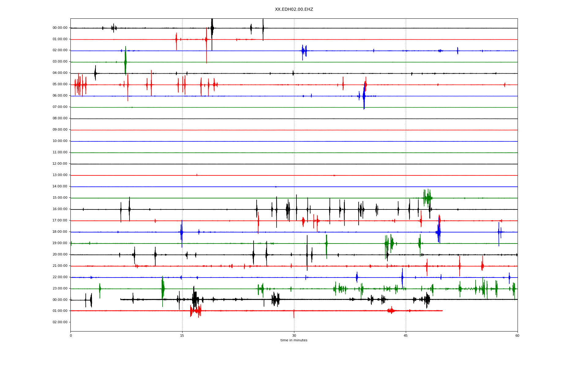Click the end of the final red trace
The image size is (588, 368).
pyautogui.click(x=442, y=311)
